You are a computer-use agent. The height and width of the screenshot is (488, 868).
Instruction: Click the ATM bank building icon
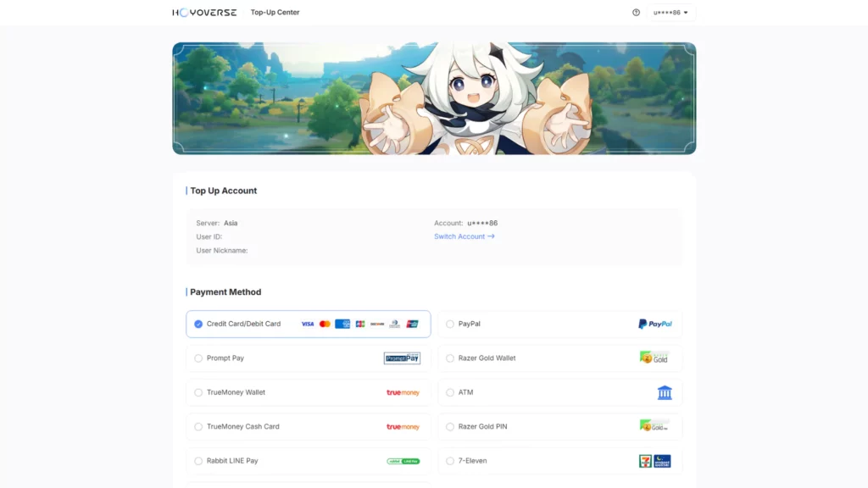tap(665, 392)
